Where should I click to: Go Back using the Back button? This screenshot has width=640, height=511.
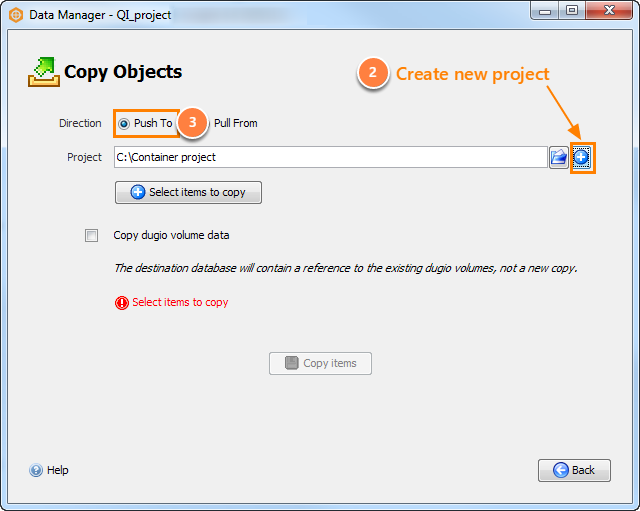point(574,470)
